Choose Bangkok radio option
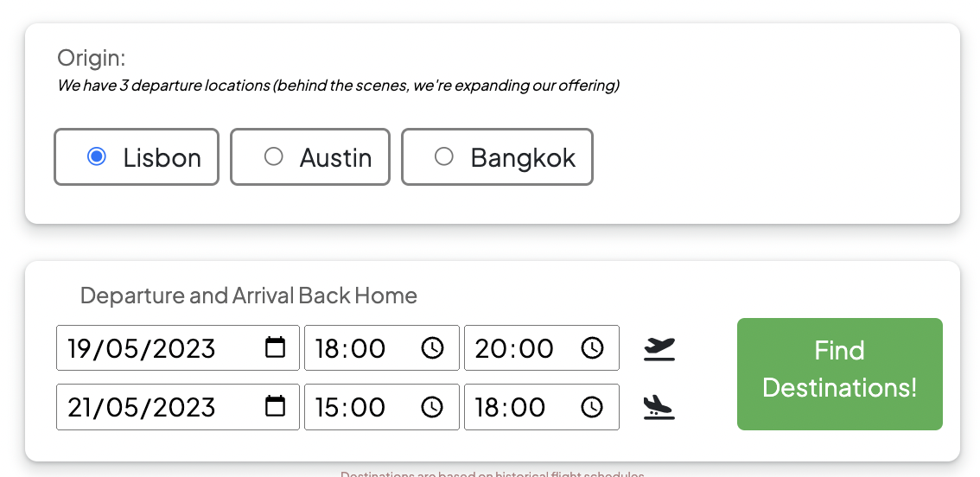980x477 pixels. coord(443,156)
